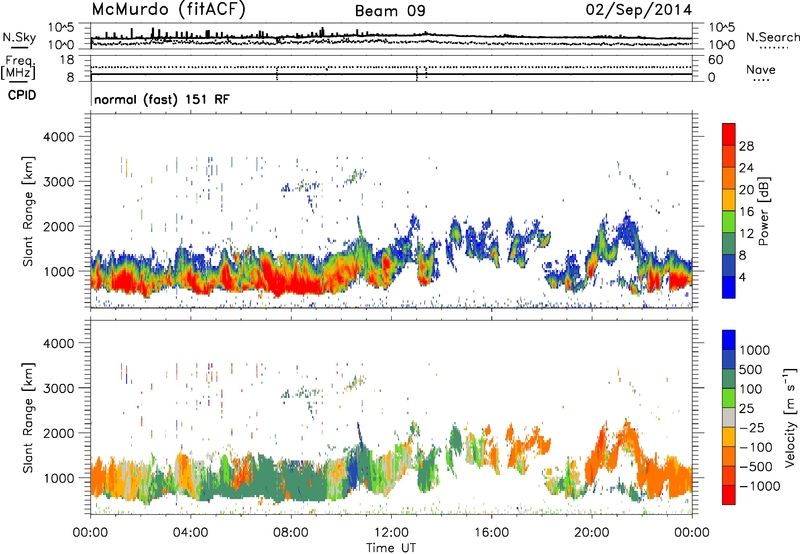Click the '-1000' tick on velocity colorbar

pos(760,486)
